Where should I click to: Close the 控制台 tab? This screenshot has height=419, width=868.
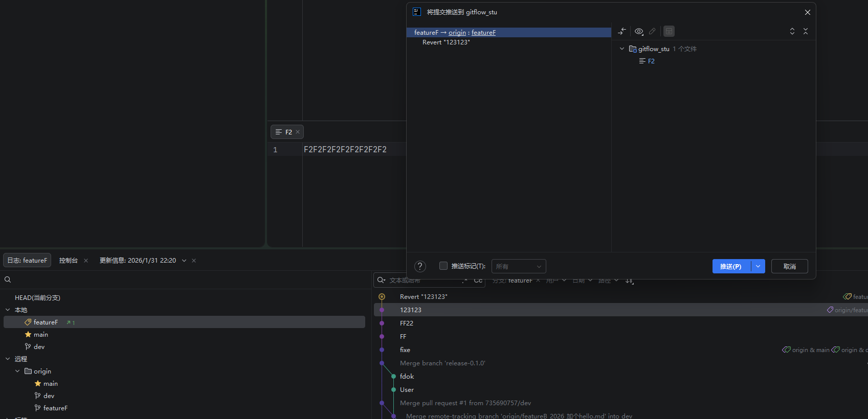86,261
